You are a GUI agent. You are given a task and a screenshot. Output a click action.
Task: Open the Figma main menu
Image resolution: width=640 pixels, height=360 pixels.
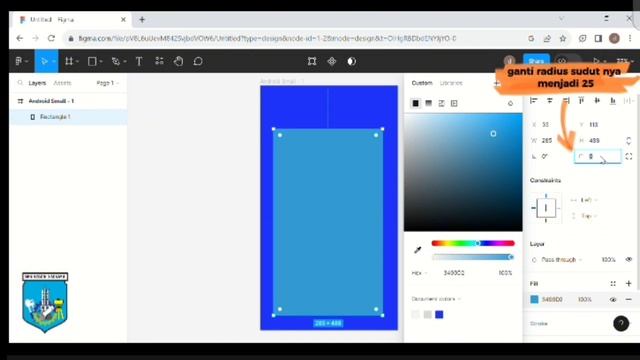pyautogui.click(x=19, y=61)
